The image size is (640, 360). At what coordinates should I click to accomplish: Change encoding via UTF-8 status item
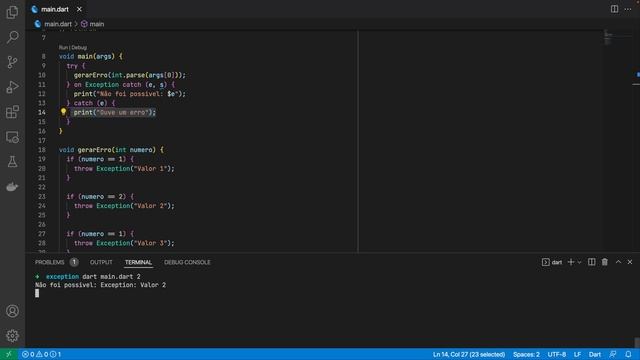556,354
